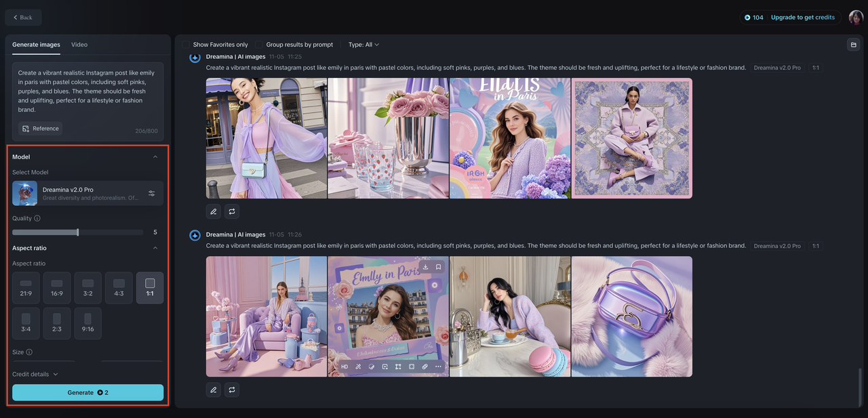Image resolution: width=868 pixels, height=418 pixels.
Task: Click Dreamina v2.0 Pro tag on 11:25 post
Action: 777,68
